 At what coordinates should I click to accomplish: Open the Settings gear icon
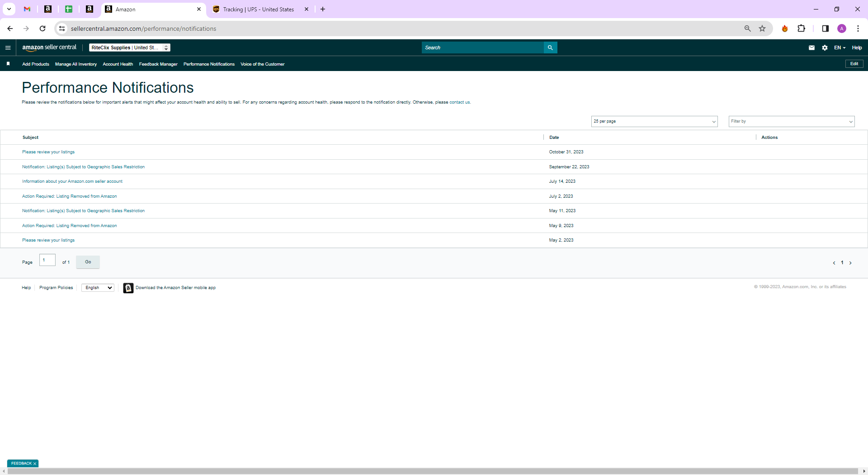(825, 47)
